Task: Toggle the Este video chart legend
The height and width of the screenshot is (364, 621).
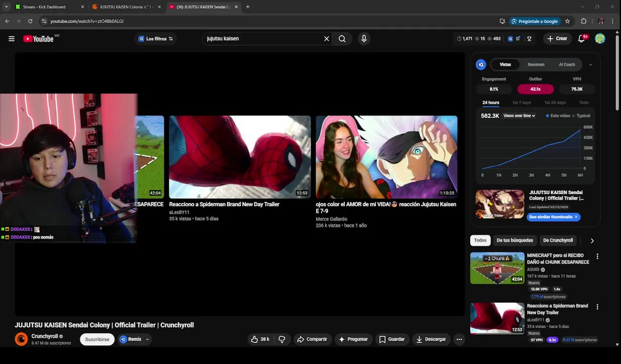Action: point(558,116)
